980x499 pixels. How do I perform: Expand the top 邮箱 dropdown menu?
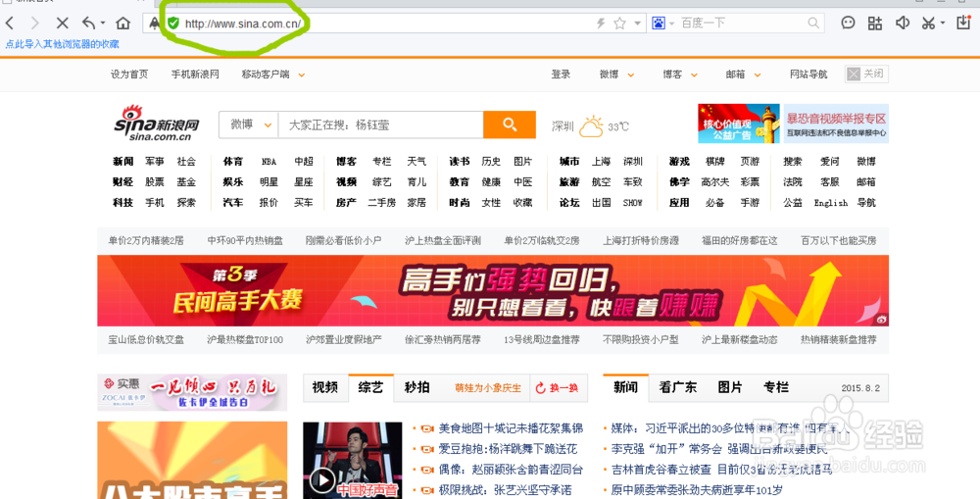[743, 75]
